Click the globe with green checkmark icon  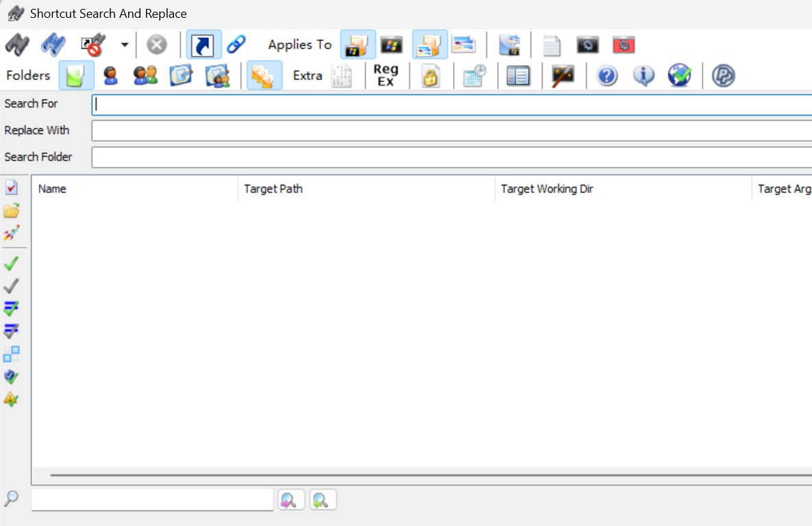[679, 76]
